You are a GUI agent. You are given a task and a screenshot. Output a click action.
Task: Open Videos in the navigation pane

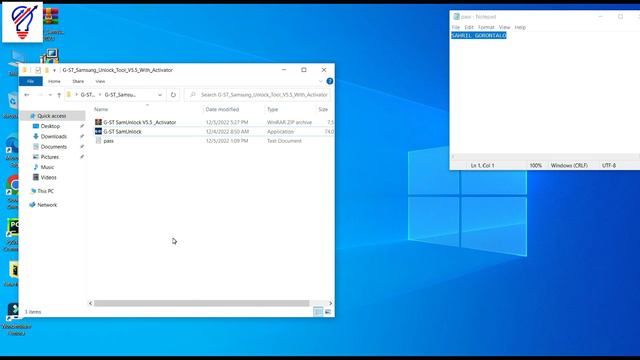click(48, 177)
